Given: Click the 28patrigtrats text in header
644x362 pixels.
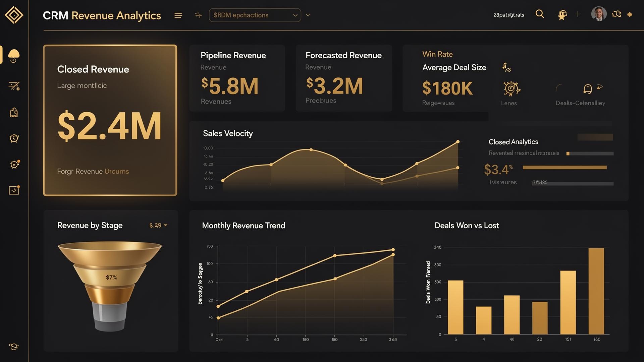Looking at the screenshot, I should [x=508, y=15].
